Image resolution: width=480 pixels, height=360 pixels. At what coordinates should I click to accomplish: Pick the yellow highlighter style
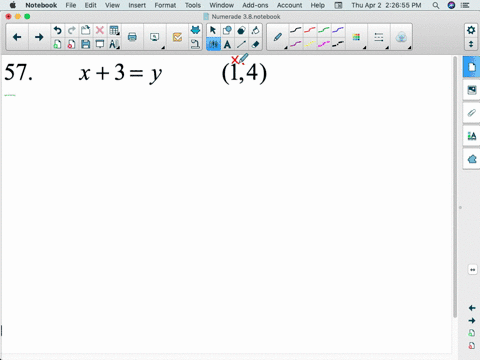click(x=310, y=44)
